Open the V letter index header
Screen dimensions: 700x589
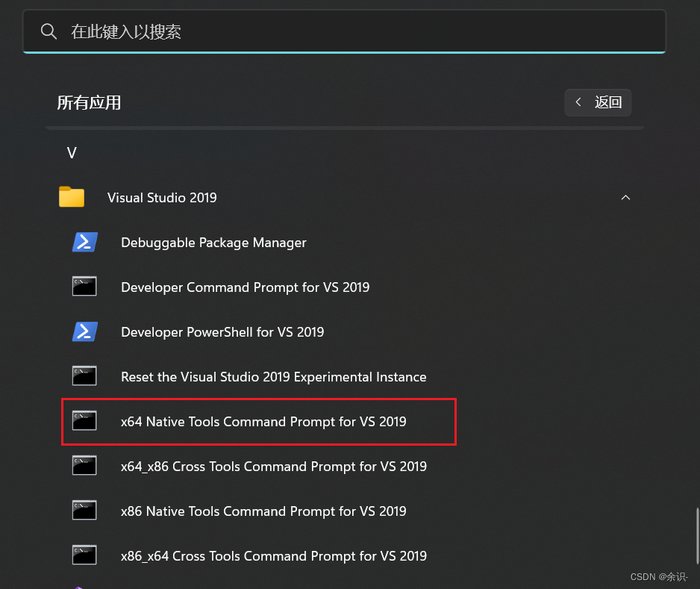pyautogui.click(x=72, y=153)
